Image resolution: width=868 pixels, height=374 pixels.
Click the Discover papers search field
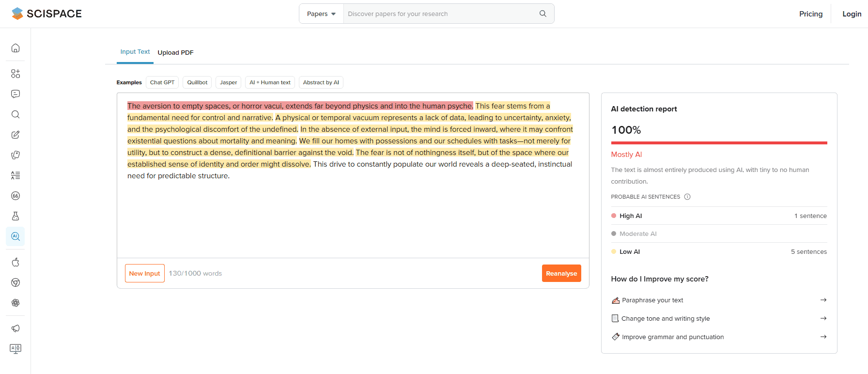click(x=440, y=14)
